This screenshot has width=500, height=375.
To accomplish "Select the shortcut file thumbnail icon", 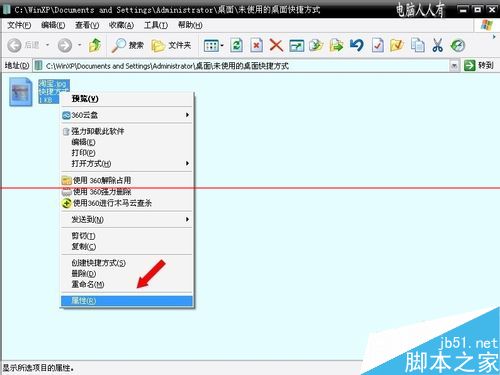I will 20,92.
